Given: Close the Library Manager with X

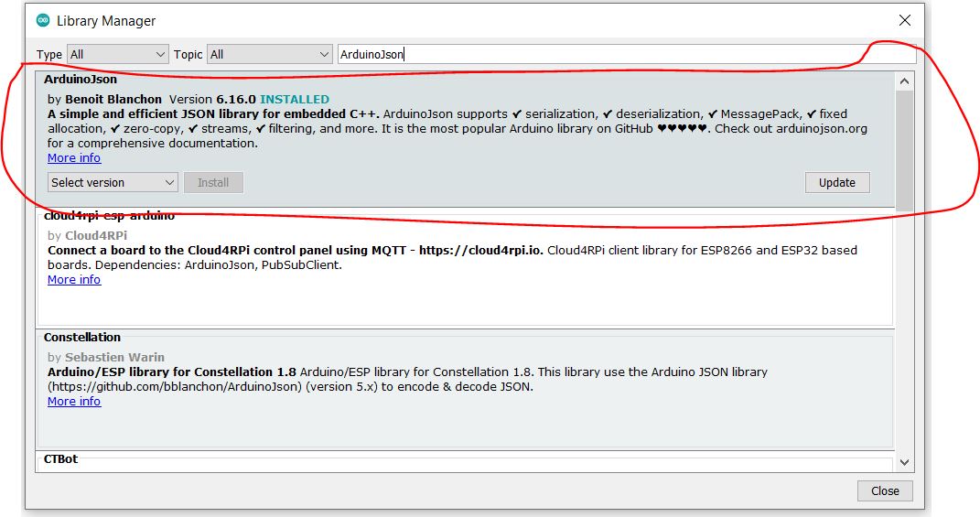Looking at the screenshot, I should 904,20.
